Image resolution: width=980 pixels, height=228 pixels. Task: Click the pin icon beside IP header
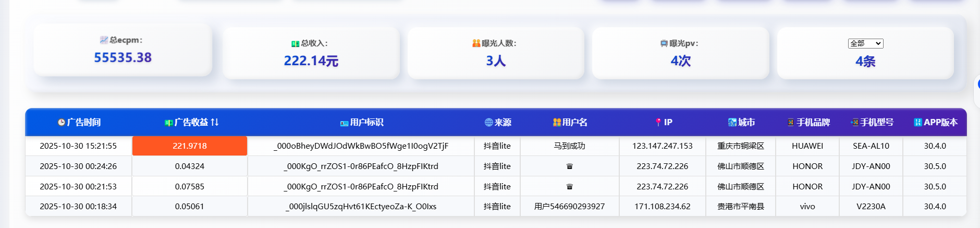[658, 123]
